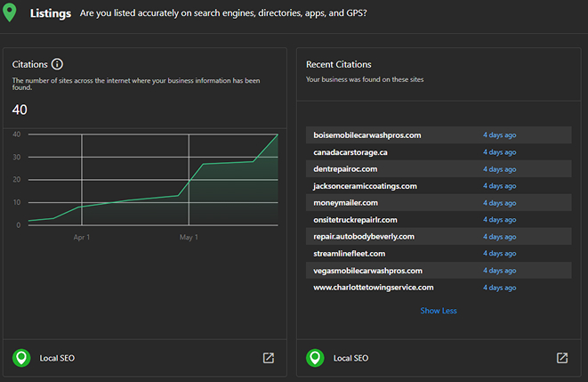Image resolution: width=588 pixels, height=382 pixels.
Task: Open the onsitetruckrepairlr.com listing
Action: click(x=355, y=220)
